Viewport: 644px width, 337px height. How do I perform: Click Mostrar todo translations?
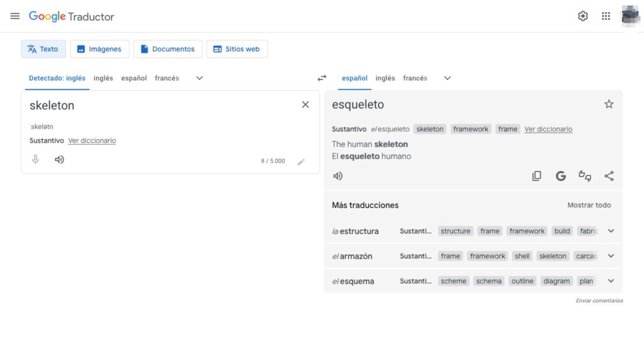click(589, 205)
